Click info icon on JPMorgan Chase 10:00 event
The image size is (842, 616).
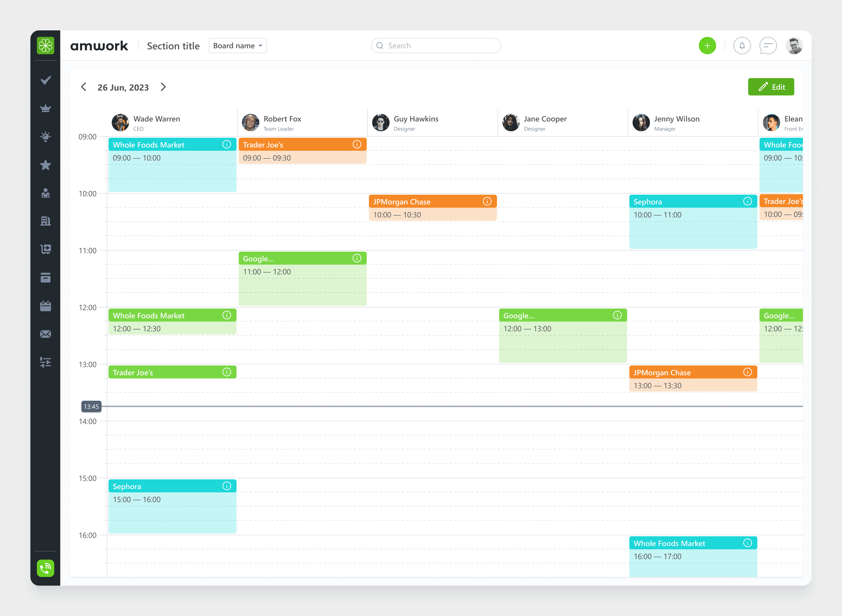[x=487, y=201]
